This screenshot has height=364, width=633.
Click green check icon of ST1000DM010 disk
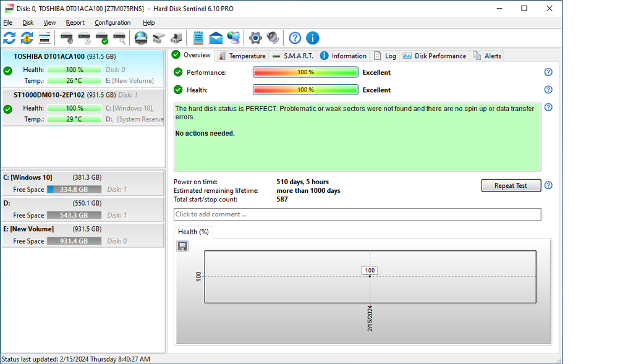point(7,109)
